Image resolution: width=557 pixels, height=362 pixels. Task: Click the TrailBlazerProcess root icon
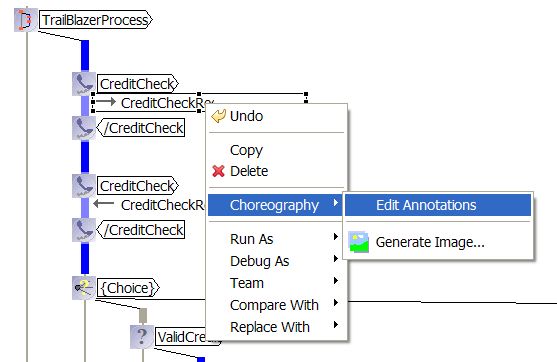(25, 20)
